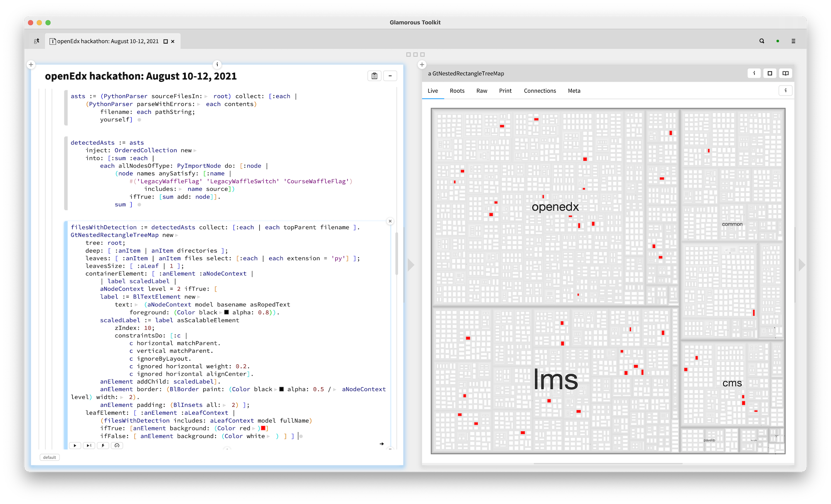Click the profile gauge button under the snippet
Screen dimensions: 831x504
[117, 445]
